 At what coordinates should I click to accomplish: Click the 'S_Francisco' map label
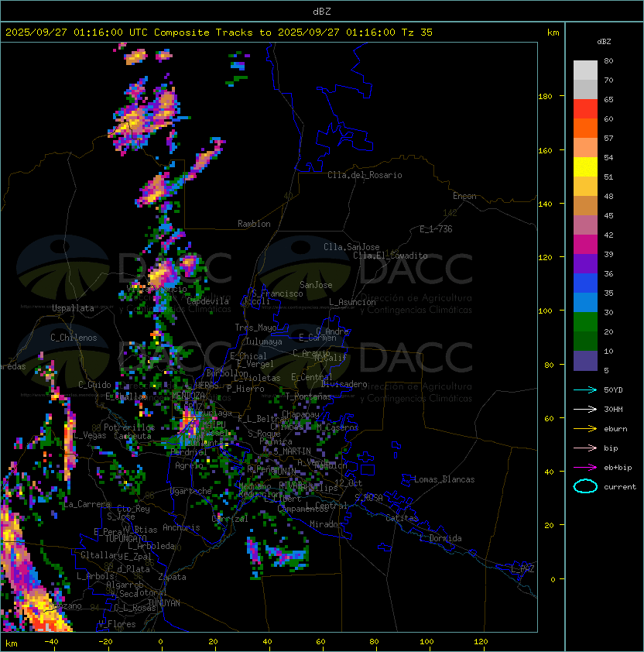[277, 293]
